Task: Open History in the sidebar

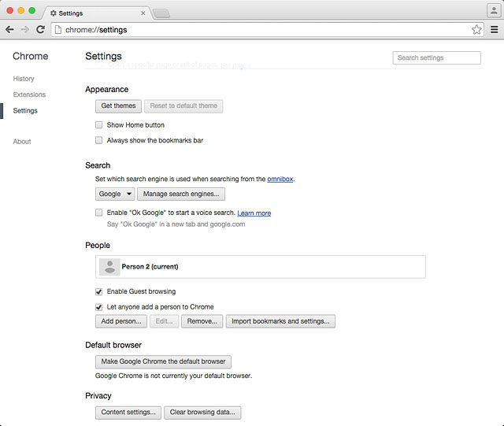Action: [24, 79]
